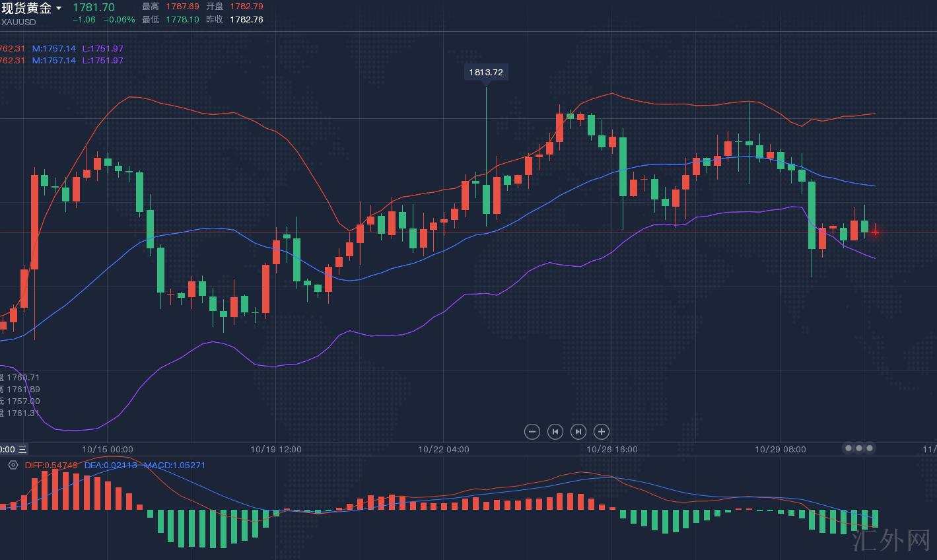Screen dimensions: 937x560
Task: Open the hamburger menu on time axis
Action: tap(22, 449)
